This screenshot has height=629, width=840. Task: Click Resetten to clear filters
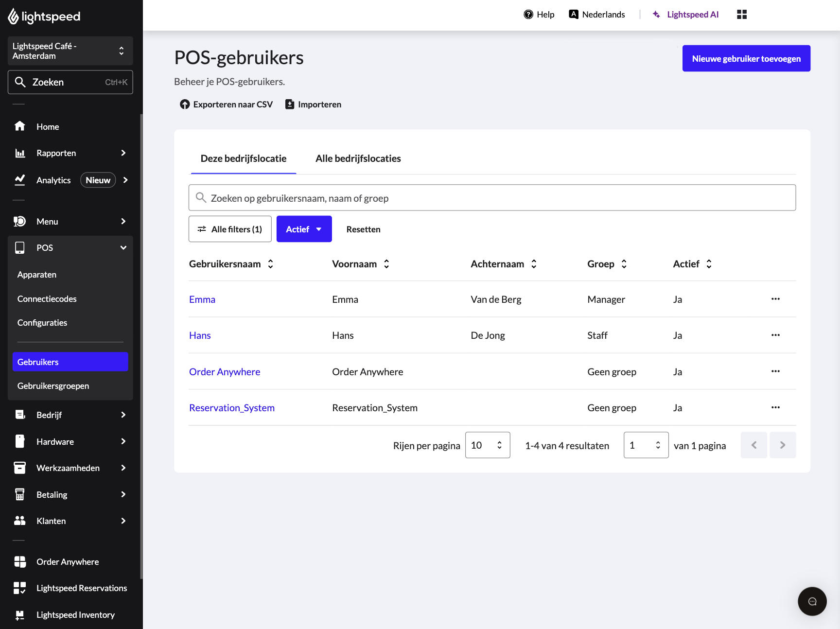click(364, 229)
